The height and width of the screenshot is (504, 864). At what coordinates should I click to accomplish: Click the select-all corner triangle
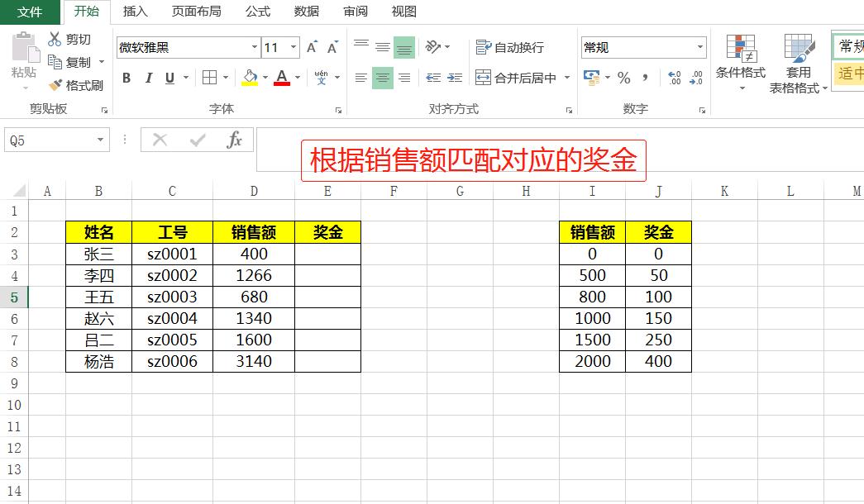click(x=19, y=191)
